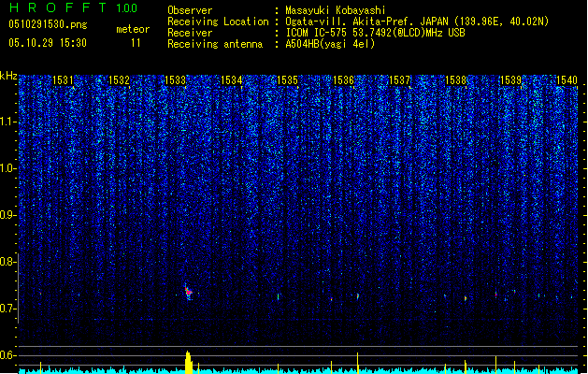This screenshot has width=588, height=374.
Task: Click the 0.7 kHz axis label
Action: click(8, 309)
